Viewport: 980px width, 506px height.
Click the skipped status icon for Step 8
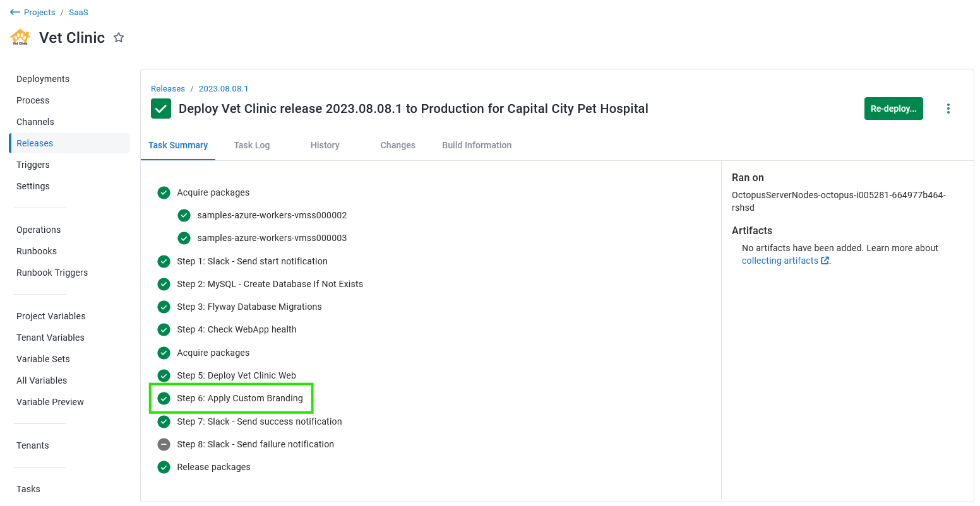coord(164,444)
